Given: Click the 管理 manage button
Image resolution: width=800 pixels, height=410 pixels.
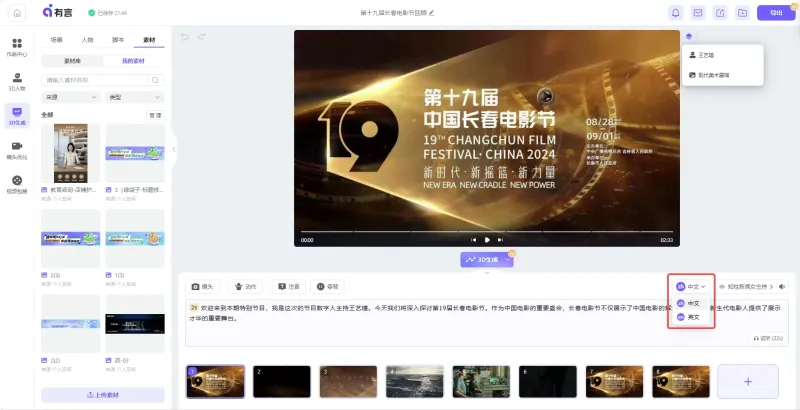Looking at the screenshot, I should point(155,115).
